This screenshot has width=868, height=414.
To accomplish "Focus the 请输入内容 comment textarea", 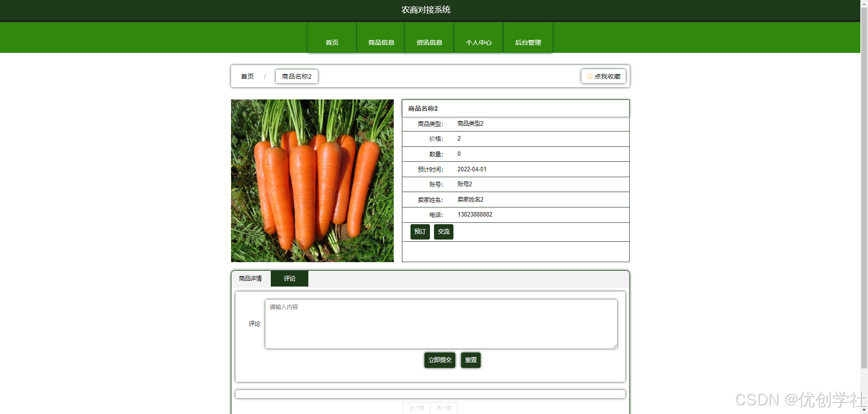I will [x=441, y=324].
